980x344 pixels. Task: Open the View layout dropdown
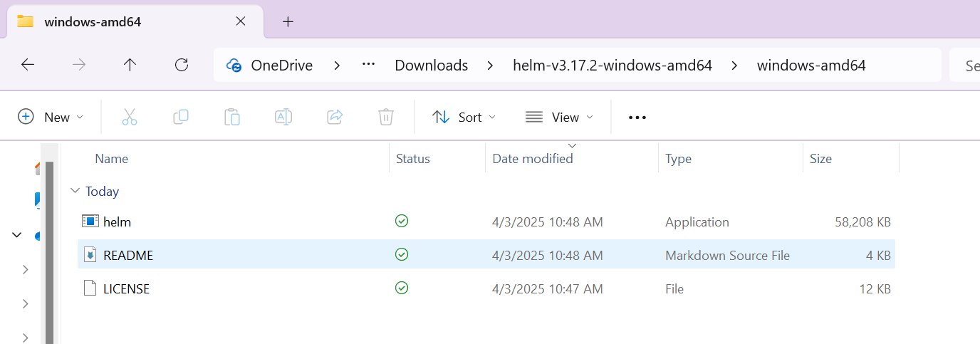(559, 117)
